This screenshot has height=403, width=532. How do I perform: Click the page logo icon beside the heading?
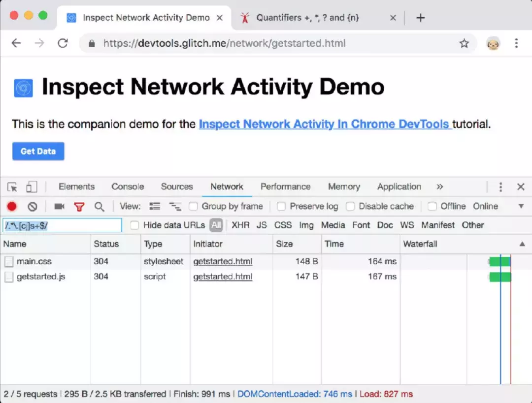click(24, 88)
